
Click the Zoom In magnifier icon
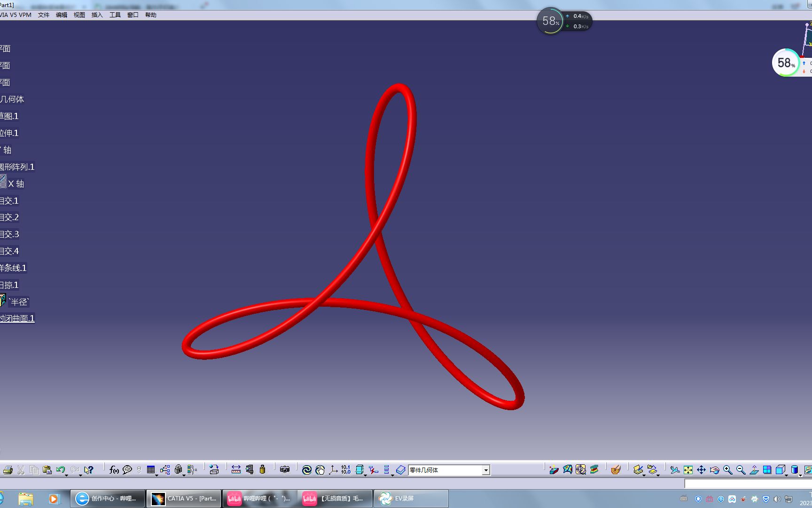click(x=727, y=469)
